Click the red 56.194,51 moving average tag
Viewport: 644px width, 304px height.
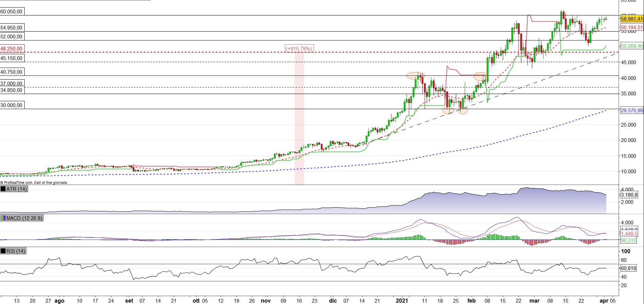point(632,27)
